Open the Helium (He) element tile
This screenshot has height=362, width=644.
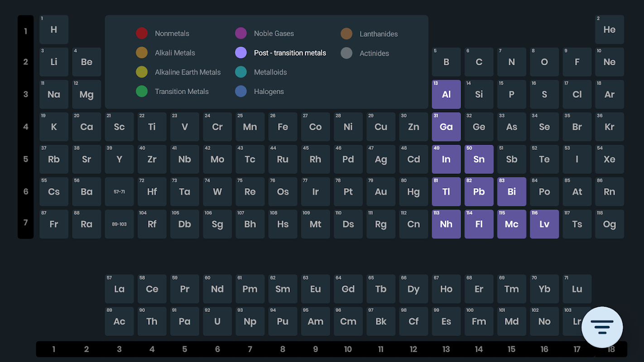coord(609,30)
